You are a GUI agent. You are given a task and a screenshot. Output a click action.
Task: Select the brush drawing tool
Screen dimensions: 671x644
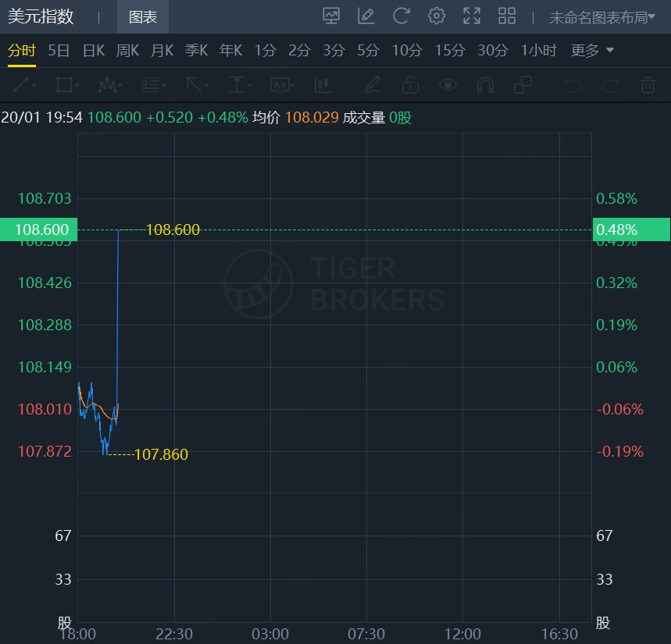[x=372, y=84]
